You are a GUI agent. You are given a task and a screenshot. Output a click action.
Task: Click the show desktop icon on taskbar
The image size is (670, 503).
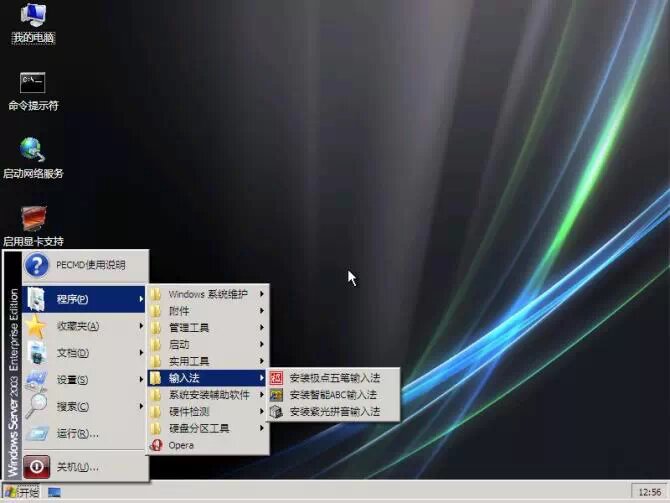[54, 493]
